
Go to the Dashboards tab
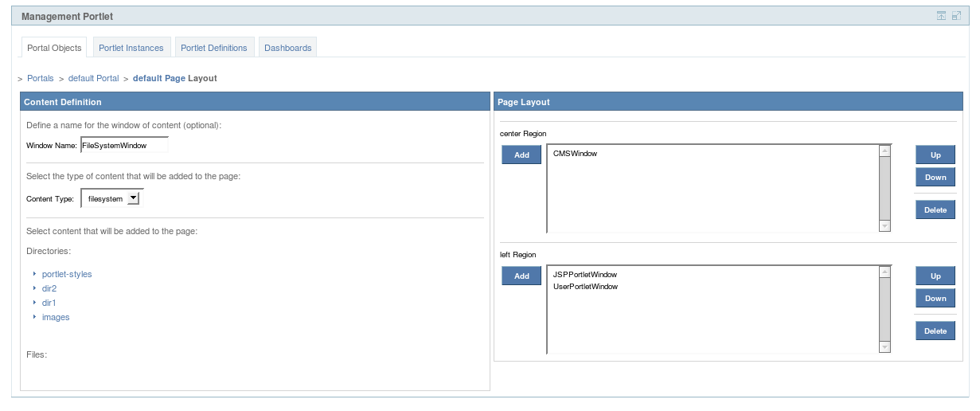point(287,48)
